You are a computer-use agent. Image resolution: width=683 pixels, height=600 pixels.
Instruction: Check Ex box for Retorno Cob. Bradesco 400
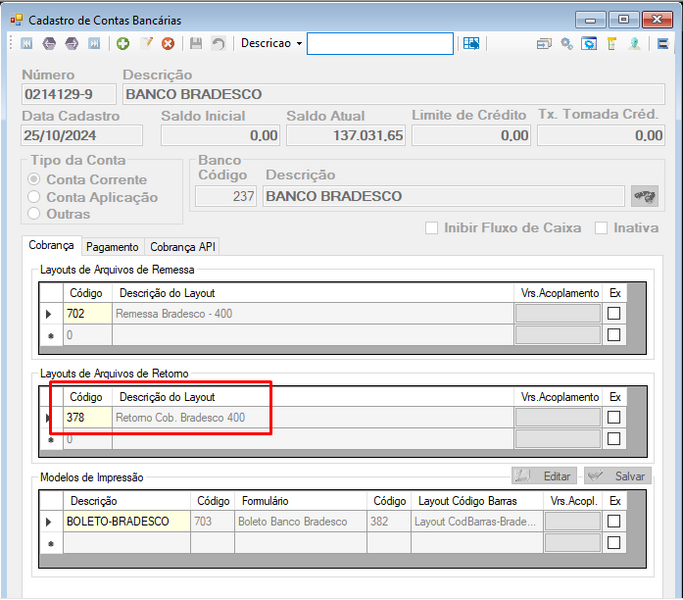pos(614,417)
